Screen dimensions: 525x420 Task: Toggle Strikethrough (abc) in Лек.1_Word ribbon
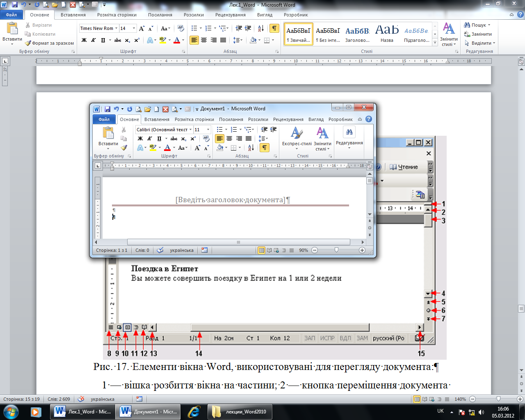tap(118, 40)
